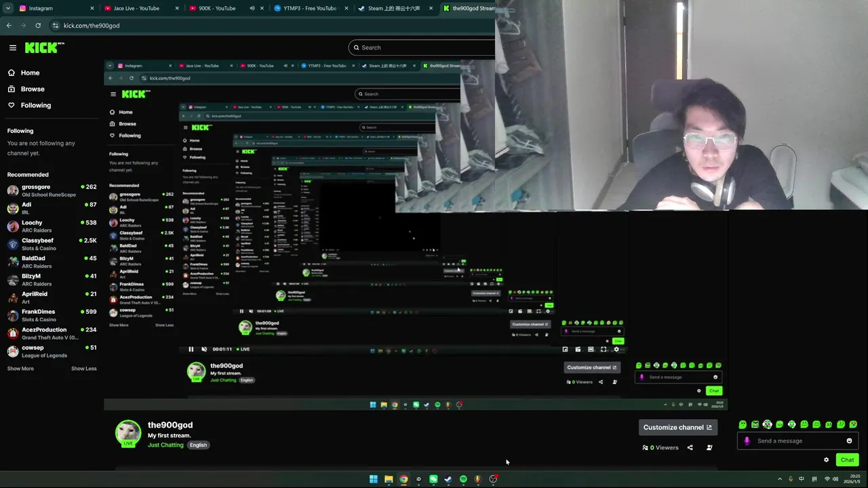Open Browse in the sidebar
868x488 pixels.
tap(26, 89)
